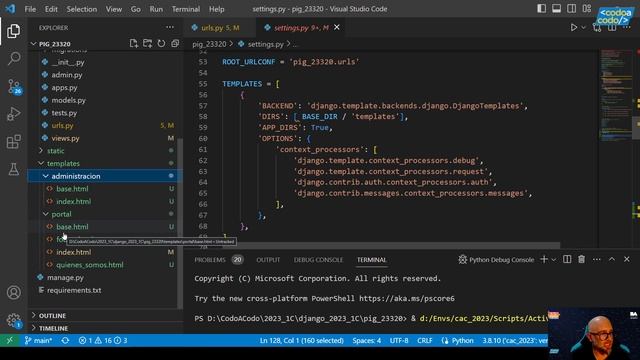Open the Extensions view
The height and width of the screenshot is (360, 640).
point(13,142)
